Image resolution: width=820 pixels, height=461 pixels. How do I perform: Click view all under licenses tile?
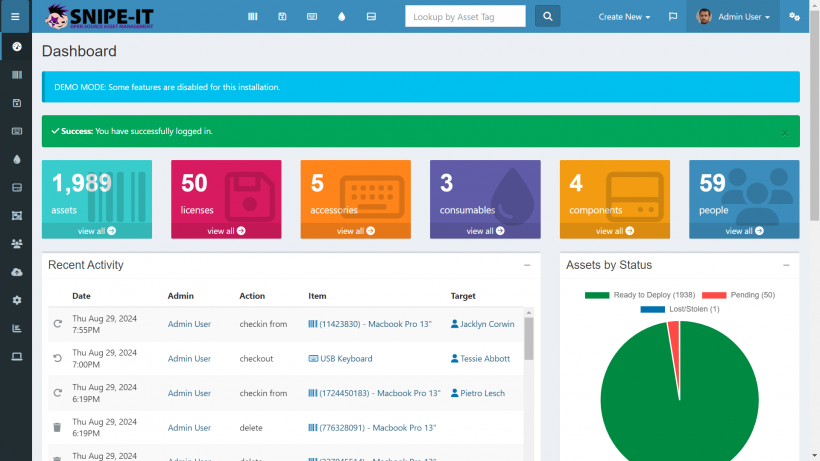click(x=226, y=231)
